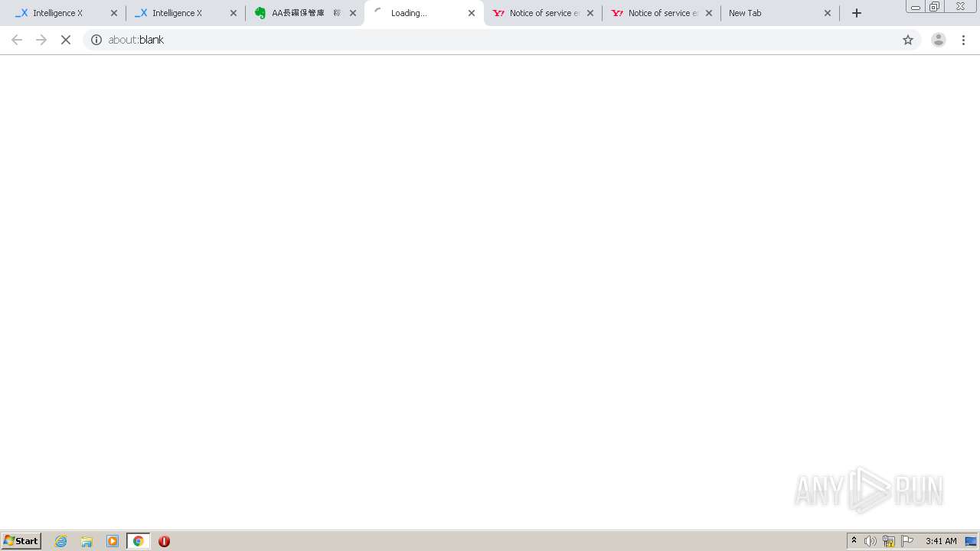Switch to second Notice of service tab
This screenshot has height=551, width=980.
[x=661, y=13]
